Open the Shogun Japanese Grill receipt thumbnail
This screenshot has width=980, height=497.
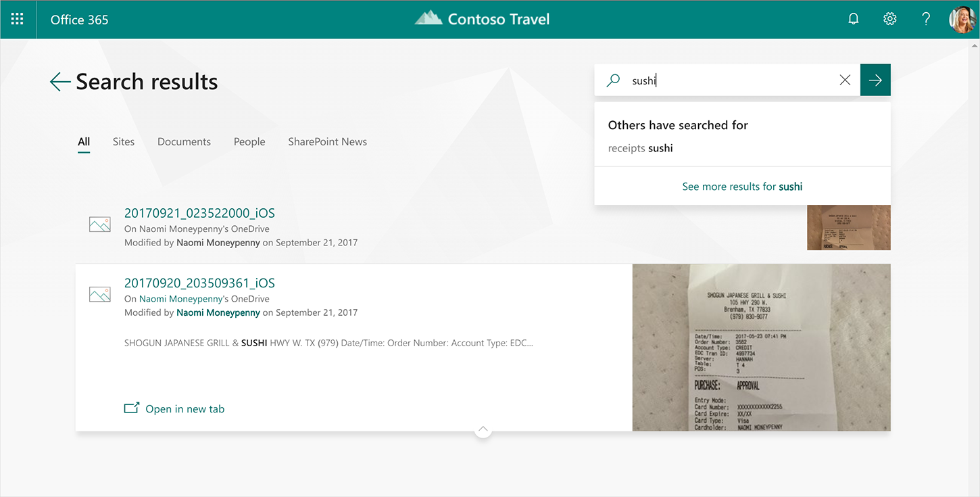(761, 347)
